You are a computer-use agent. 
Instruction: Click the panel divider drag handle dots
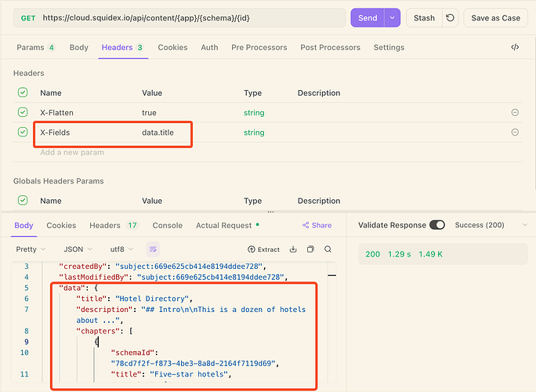(270, 212)
